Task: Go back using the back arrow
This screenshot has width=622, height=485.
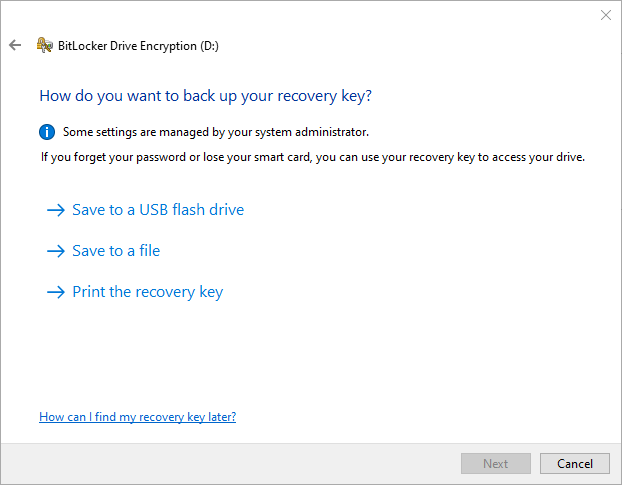Action: point(15,45)
